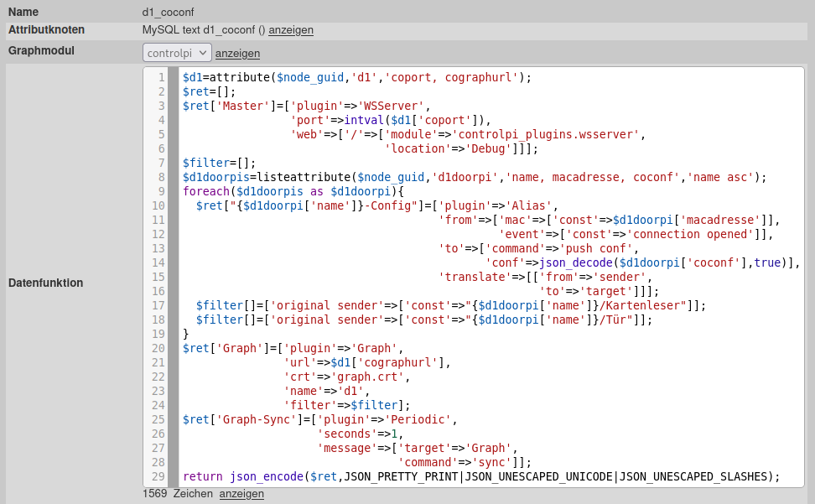Viewport: 815px width, 504px height.
Task: Click 'target' string on line 16
Action: [x=606, y=292]
